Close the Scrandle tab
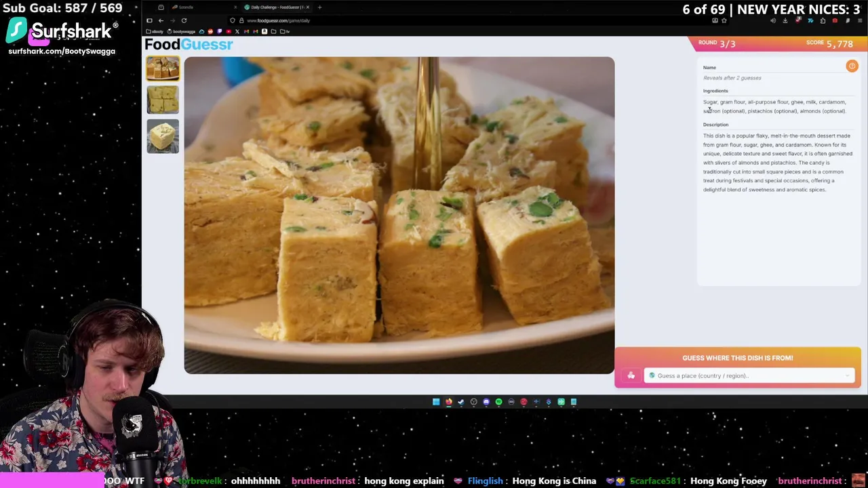The width and height of the screenshot is (868, 488). coord(235,7)
